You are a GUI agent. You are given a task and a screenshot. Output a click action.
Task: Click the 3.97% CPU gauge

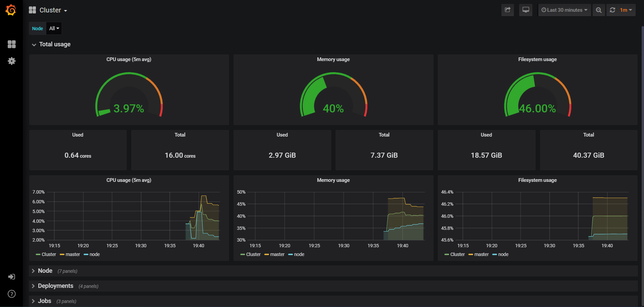[x=129, y=95]
